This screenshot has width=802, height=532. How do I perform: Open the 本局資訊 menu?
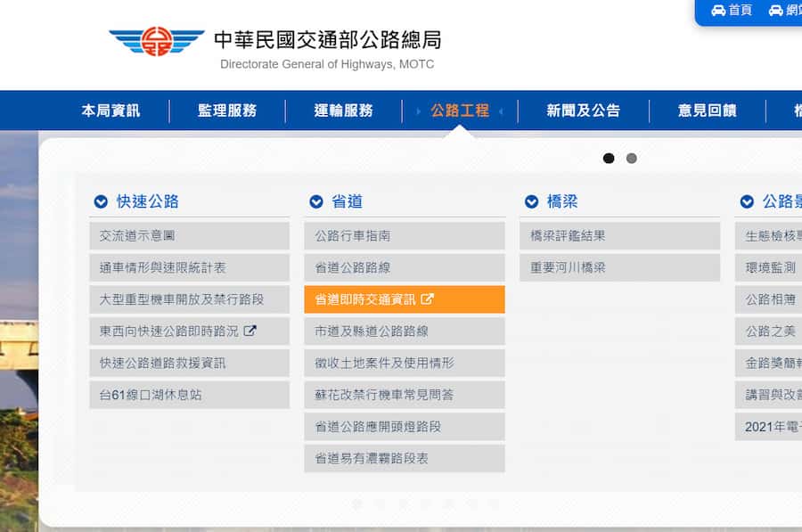[110, 110]
